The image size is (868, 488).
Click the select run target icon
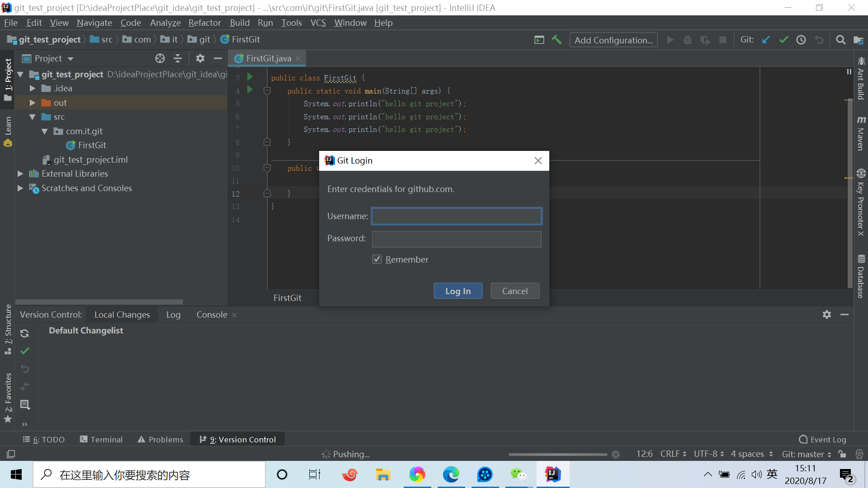(539, 40)
